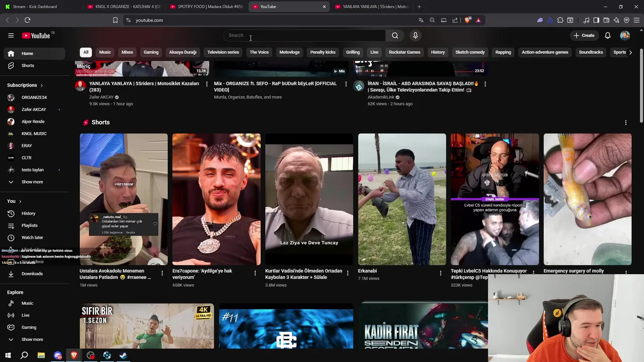Show more chips with right arrow
The image size is (644, 362).
point(630,52)
